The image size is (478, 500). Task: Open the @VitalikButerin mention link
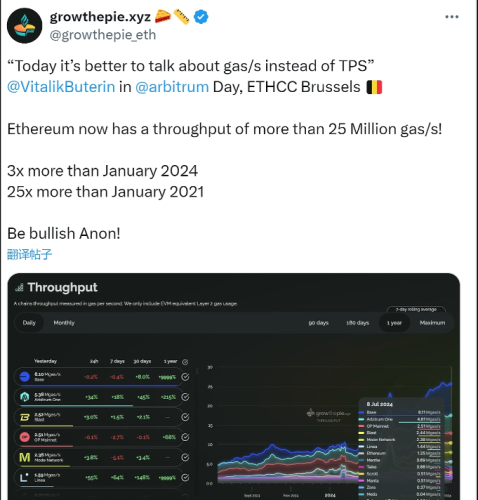61,87
